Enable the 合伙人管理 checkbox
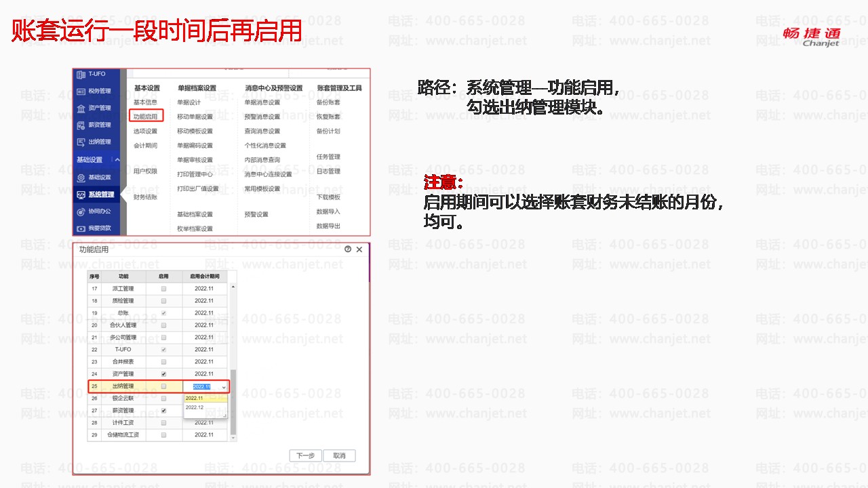Viewport: 868px width, 488px height. [x=163, y=325]
